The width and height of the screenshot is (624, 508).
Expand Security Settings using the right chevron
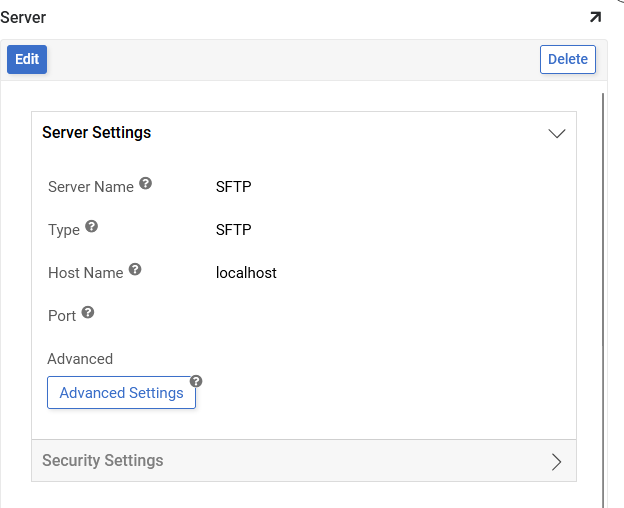click(557, 461)
